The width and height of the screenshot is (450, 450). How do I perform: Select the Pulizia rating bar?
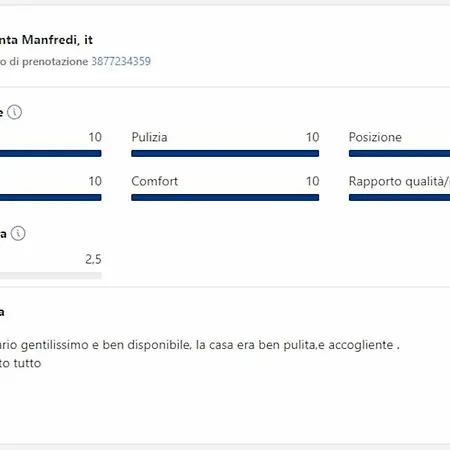[x=225, y=153]
